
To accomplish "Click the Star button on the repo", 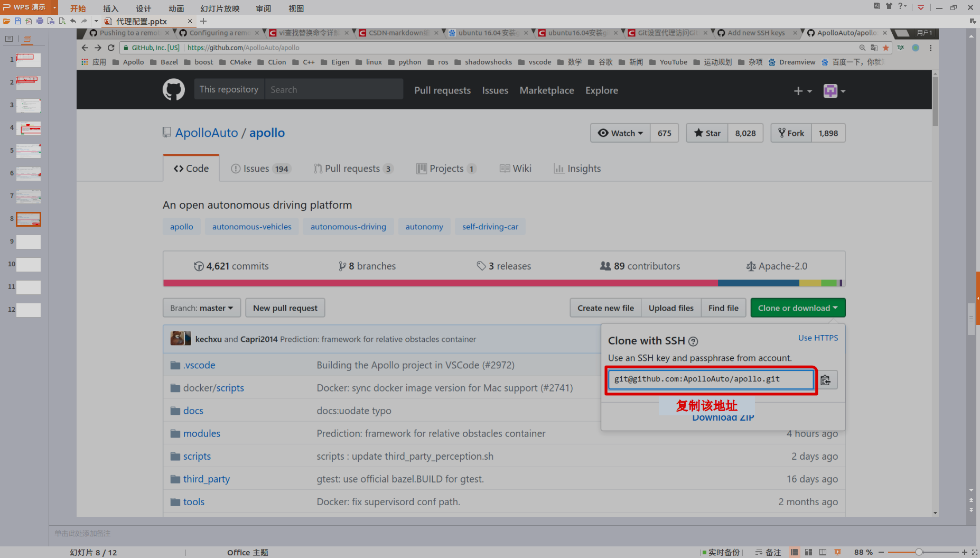I will (707, 133).
